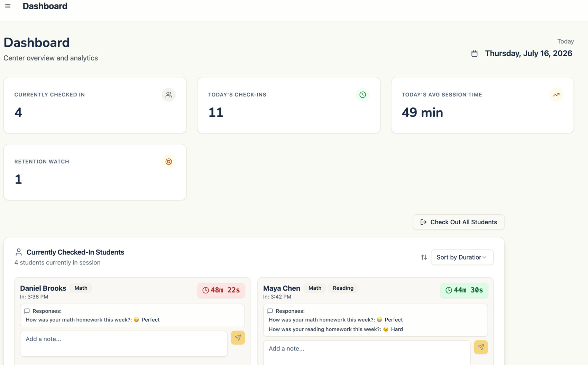Viewport: 588px width, 365px height.
Task: Open the Sort by Duration dropdown
Action: click(462, 257)
